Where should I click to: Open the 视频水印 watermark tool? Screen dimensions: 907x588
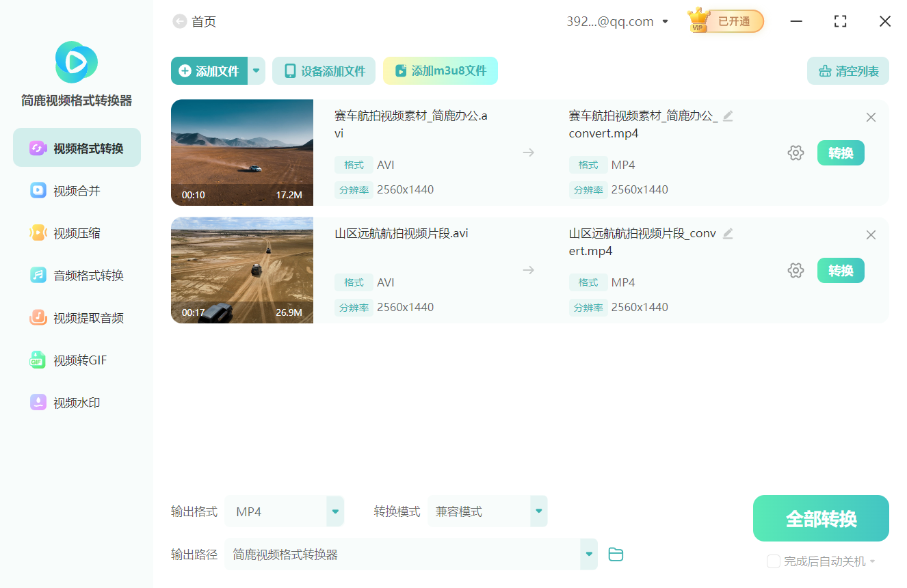[x=76, y=402]
